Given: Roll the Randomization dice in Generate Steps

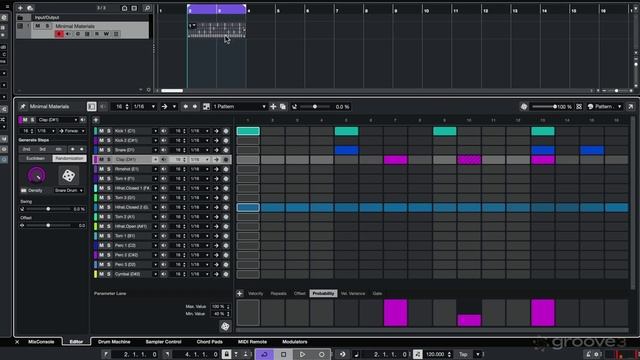Looking at the screenshot, I should (x=68, y=176).
